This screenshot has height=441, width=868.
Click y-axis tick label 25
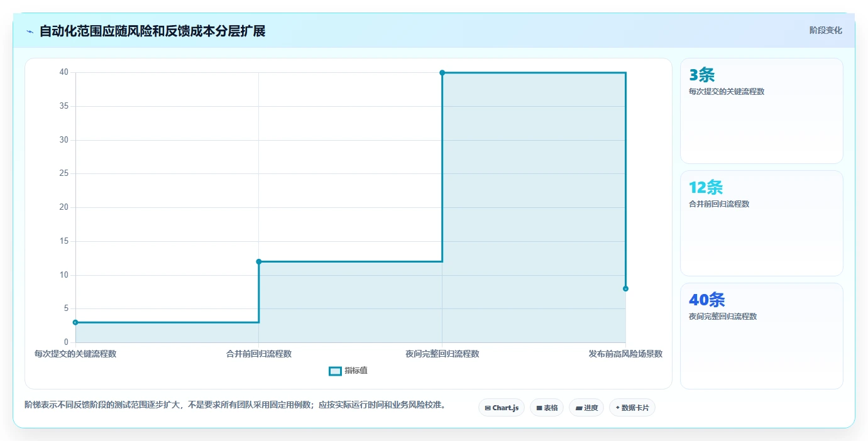click(64, 173)
